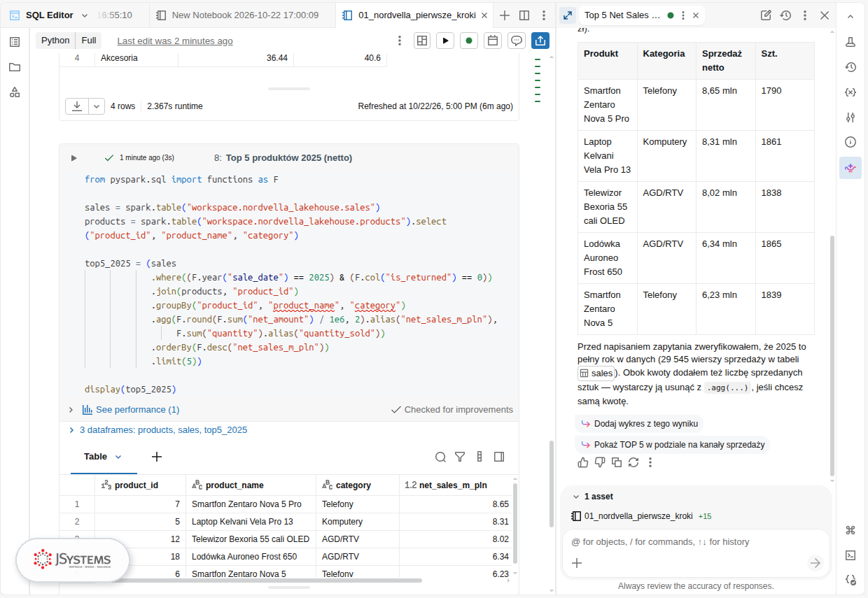868x598 pixels.
Task: Open the notebook comments icon
Action: coord(517,41)
